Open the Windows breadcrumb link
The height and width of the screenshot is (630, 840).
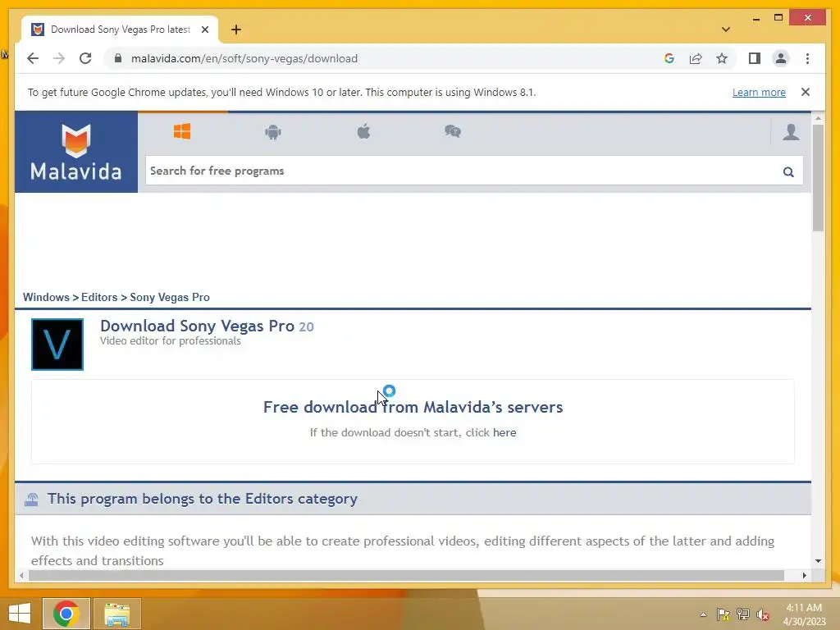(x=46, y=297)
